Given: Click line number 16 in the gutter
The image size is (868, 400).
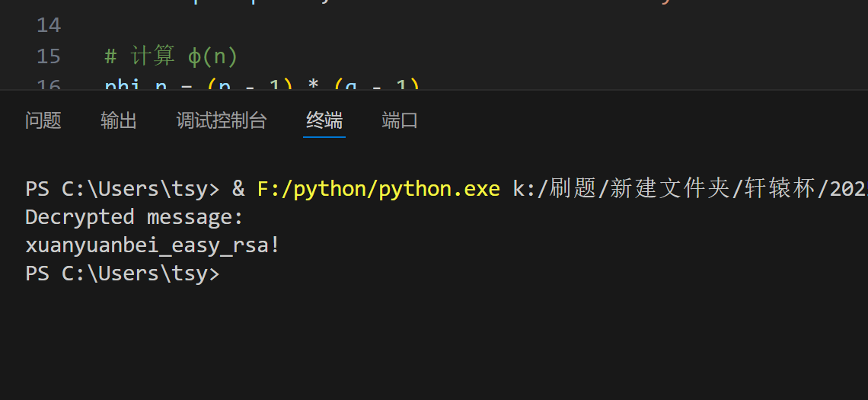Looking at the screenshot, I should [x=49, y=85].
